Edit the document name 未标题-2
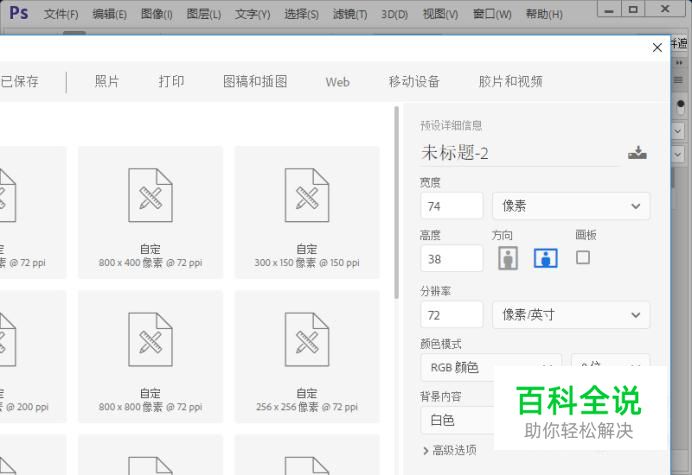Screen dimensions: 692x475 (x=520, y=153)
